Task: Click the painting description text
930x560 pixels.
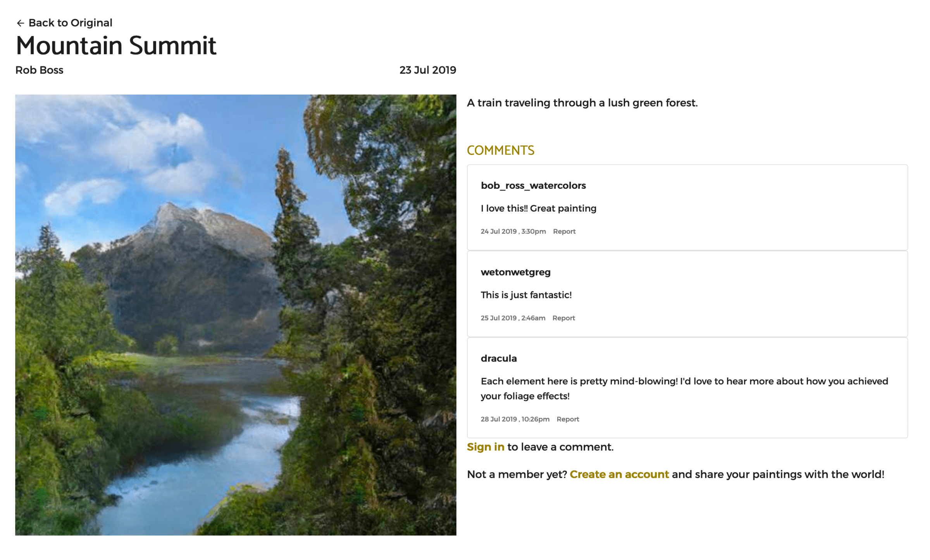Action: 582,103
